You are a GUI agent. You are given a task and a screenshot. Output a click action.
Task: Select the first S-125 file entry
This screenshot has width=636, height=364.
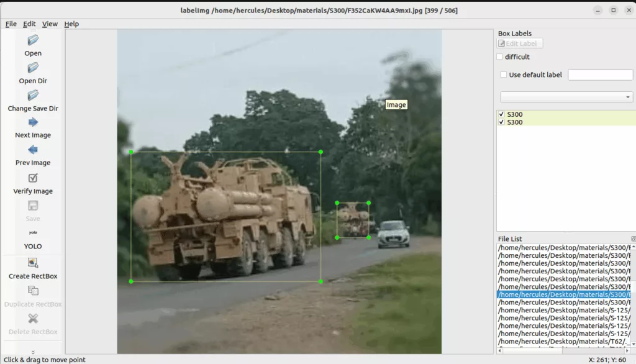pos(564,310)
